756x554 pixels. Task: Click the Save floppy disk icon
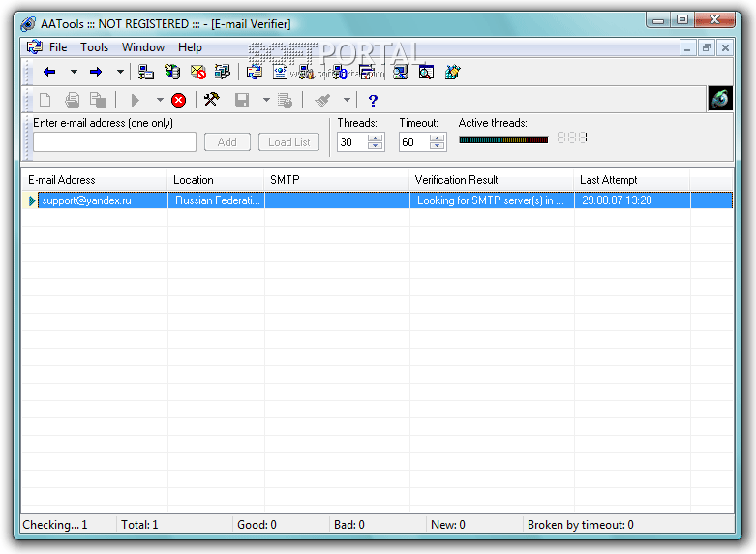[242, 100]
